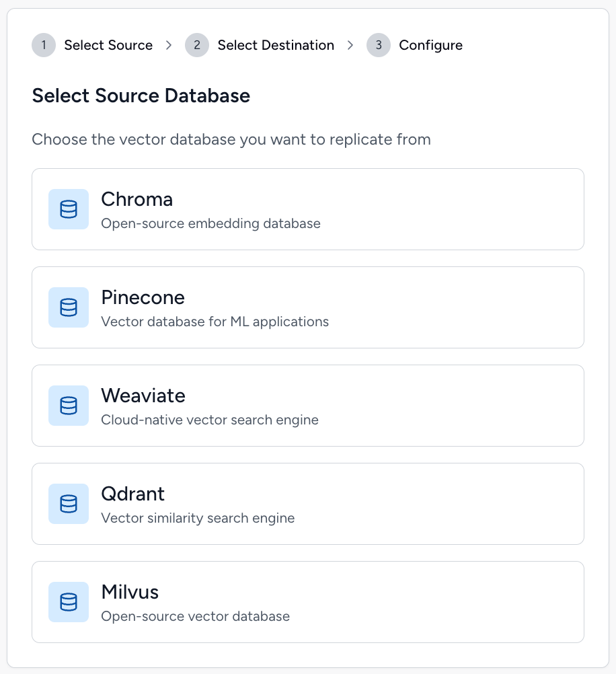Select Qdrant vector similarity search engine

(x=308, y=504)
